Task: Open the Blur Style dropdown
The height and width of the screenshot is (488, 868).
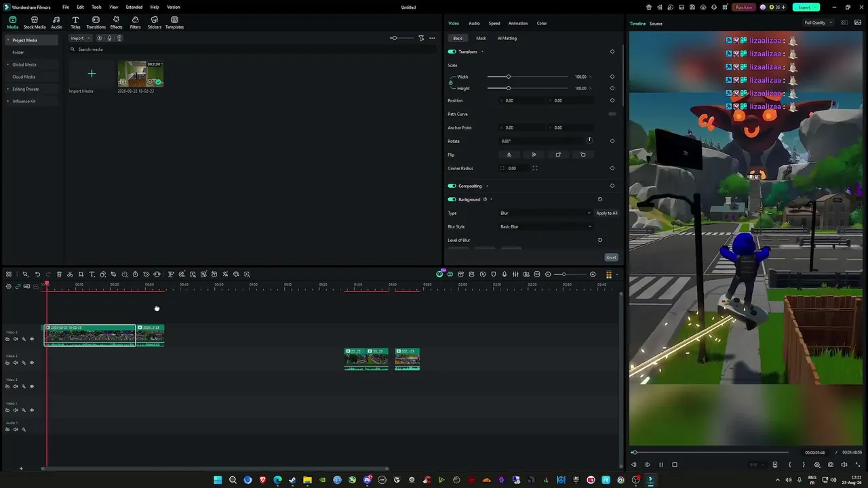Action: [545, 226]
